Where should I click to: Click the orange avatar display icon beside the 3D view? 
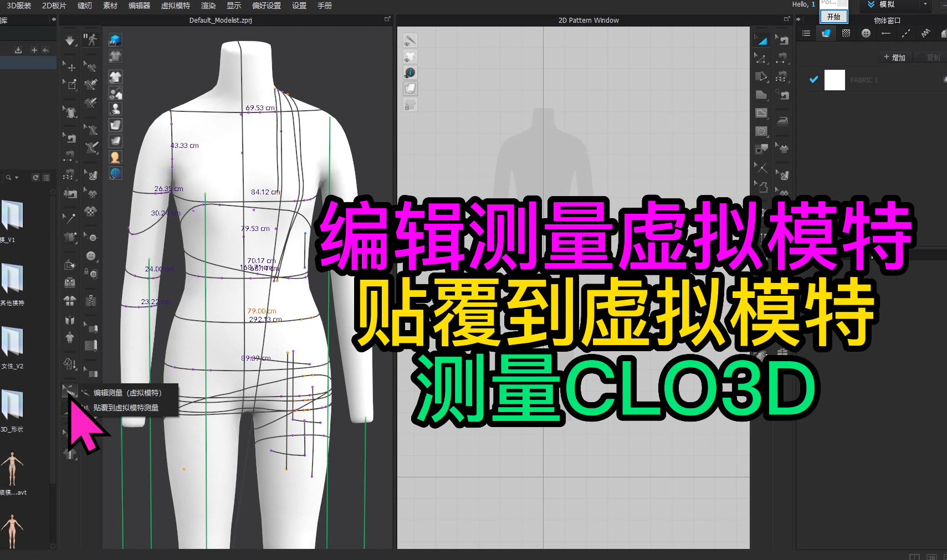coord(115,157)
